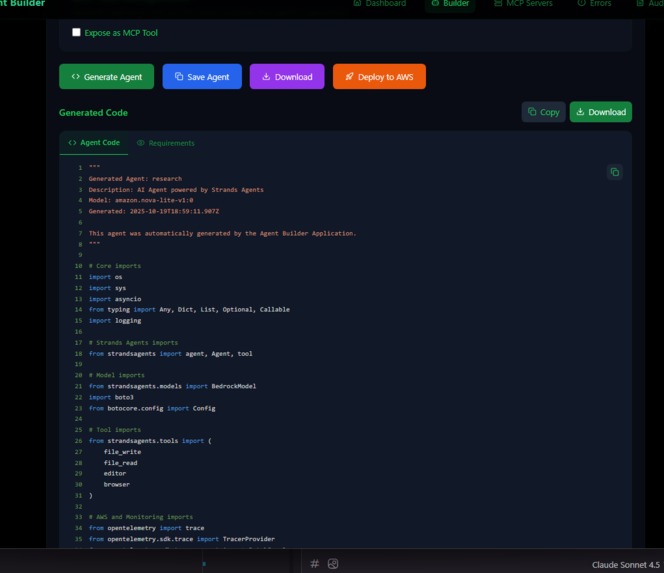Check the Expose as MCP Tool checkbox
Screen dimensions: 664x573
click(x=76, y=32)
